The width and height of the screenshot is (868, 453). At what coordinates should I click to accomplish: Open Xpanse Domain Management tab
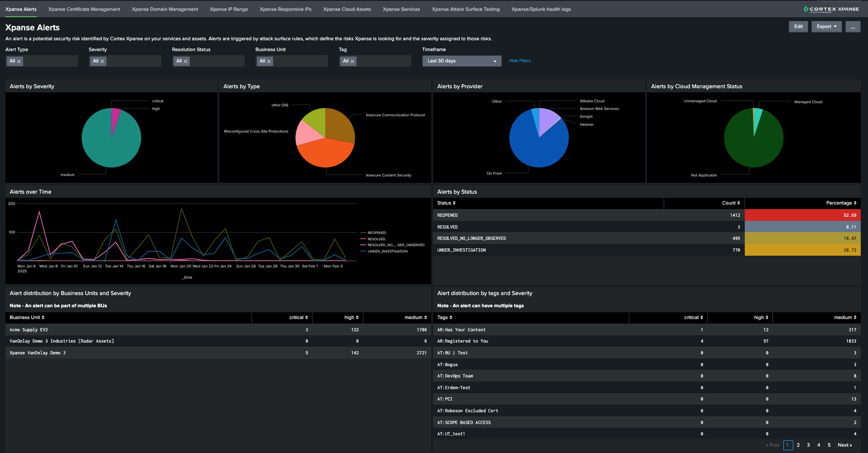pos(165,9)
